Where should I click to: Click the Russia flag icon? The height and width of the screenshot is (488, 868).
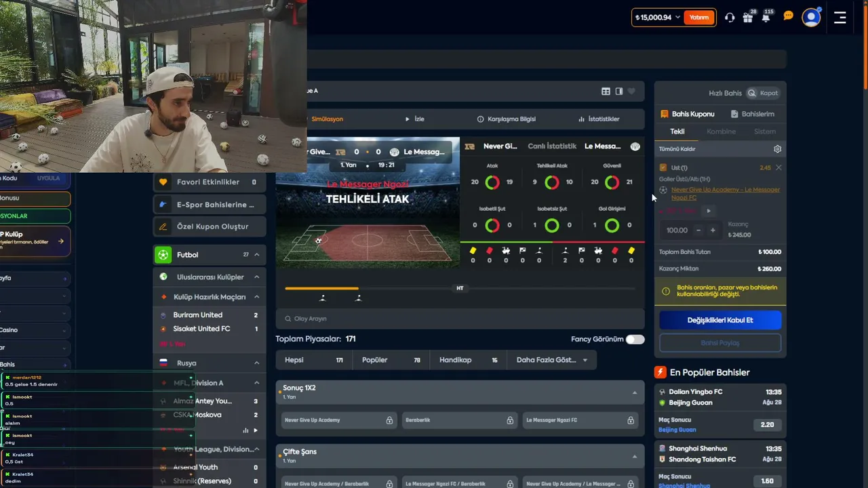click(x=163, y=363)
